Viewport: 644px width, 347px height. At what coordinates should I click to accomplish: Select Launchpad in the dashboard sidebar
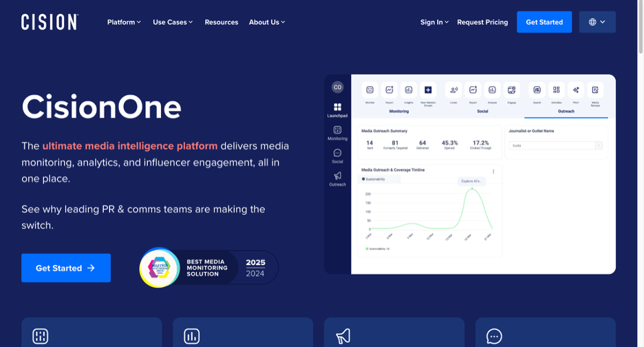tap(337, 110)
